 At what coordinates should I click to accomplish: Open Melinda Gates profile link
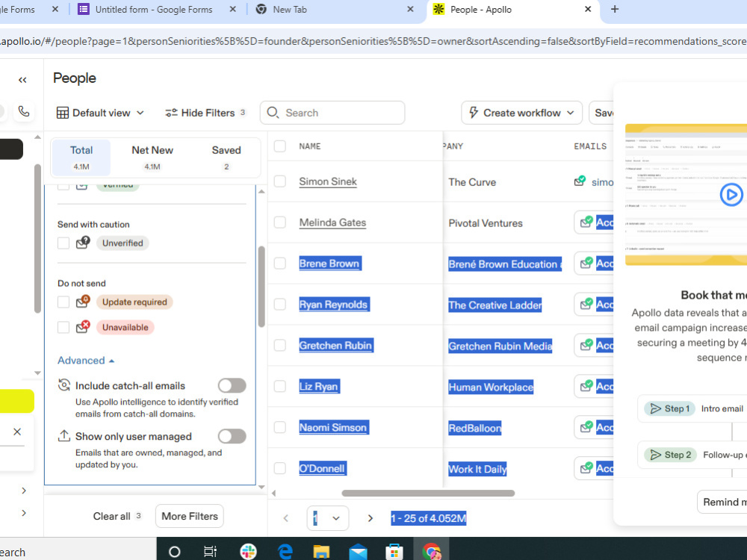click(332, 223)
